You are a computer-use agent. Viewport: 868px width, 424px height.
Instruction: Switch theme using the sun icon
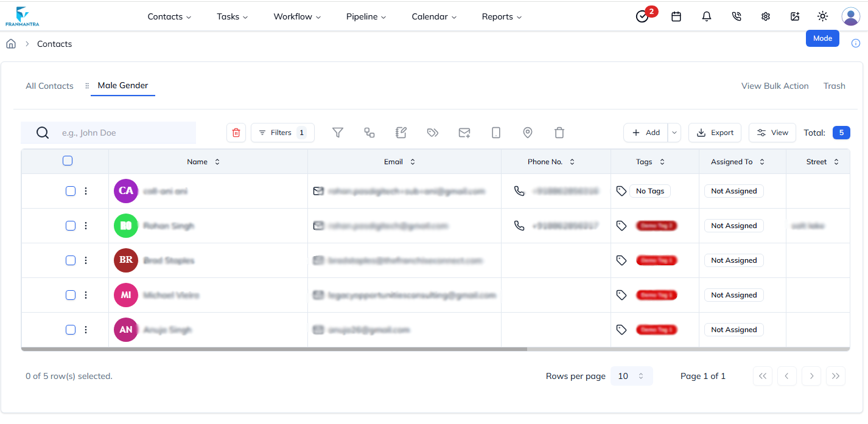822,16
